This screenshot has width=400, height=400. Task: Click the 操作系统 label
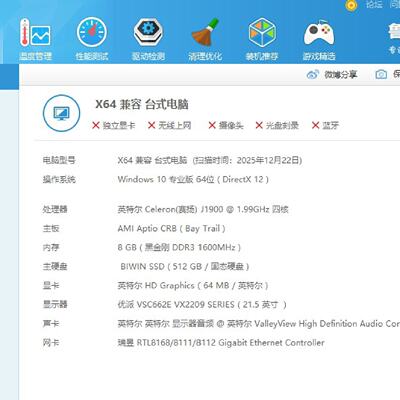(x=59, y=179)
